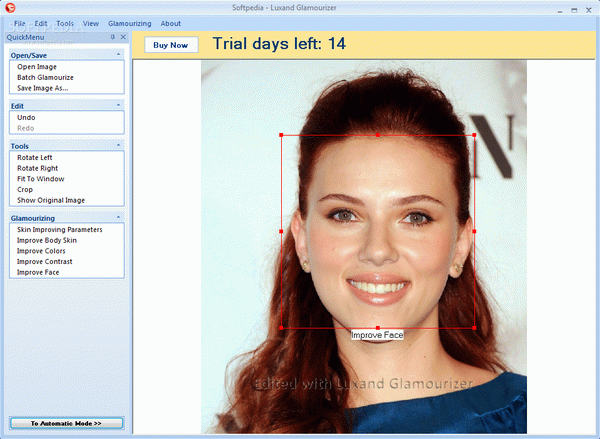Collapse the Open/Save section
Screen dimensions: 600x439
(118, 54)
